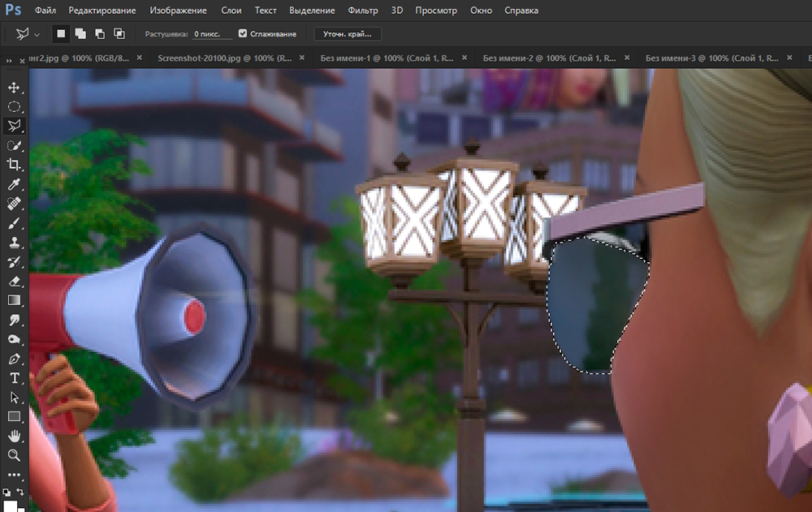Screen dimensions: 812x512
Task: Expand the collapsed toolbar panel arrows
Action: [10, 59]
